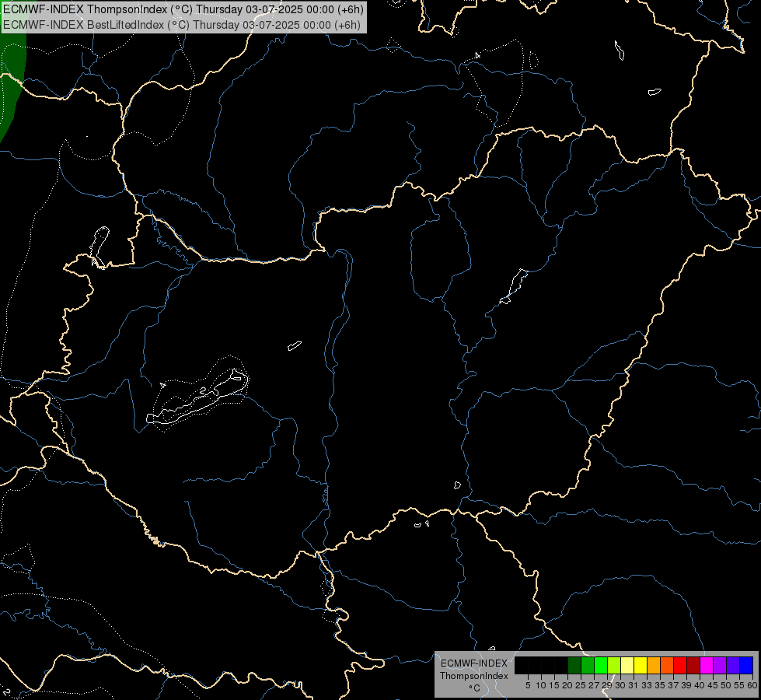The image size is (761, 700).
Task: Click the dark red 39-40 legend swatch
Action: [693, 666]
